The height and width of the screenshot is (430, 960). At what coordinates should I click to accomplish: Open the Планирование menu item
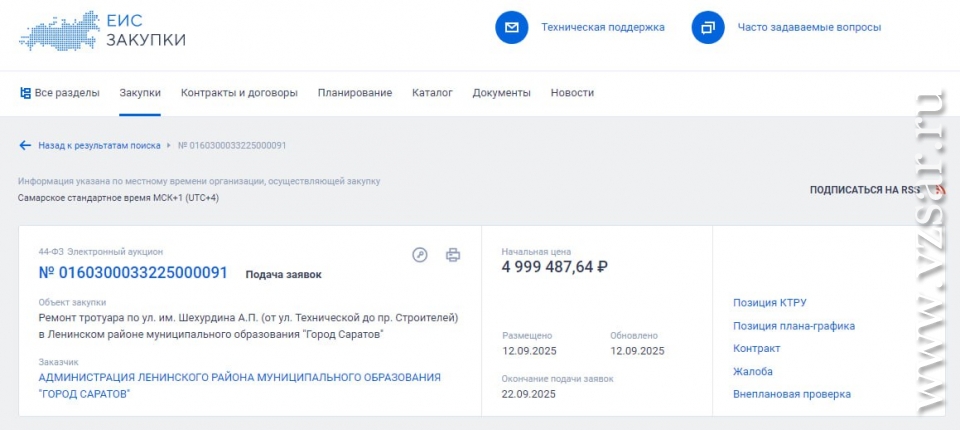355,93
